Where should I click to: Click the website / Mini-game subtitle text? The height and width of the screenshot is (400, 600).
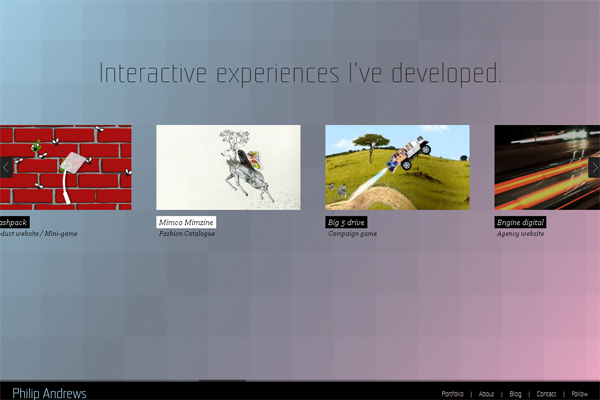pyautogui.click(x=38, y=233)
